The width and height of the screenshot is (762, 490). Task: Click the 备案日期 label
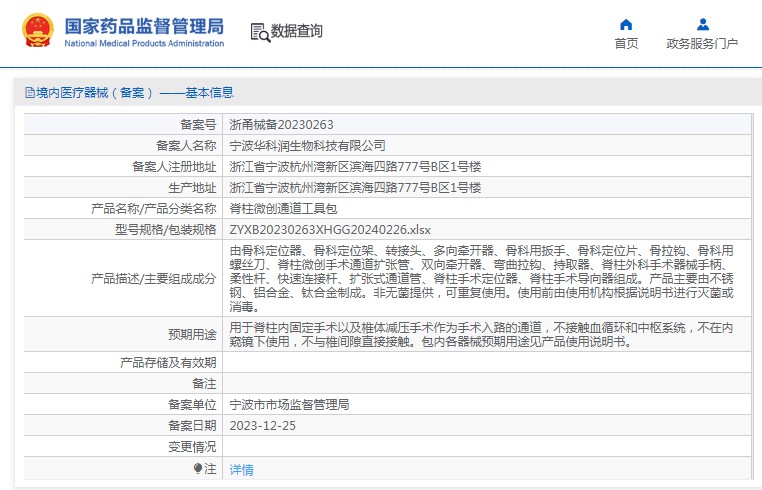pos(192,426)
